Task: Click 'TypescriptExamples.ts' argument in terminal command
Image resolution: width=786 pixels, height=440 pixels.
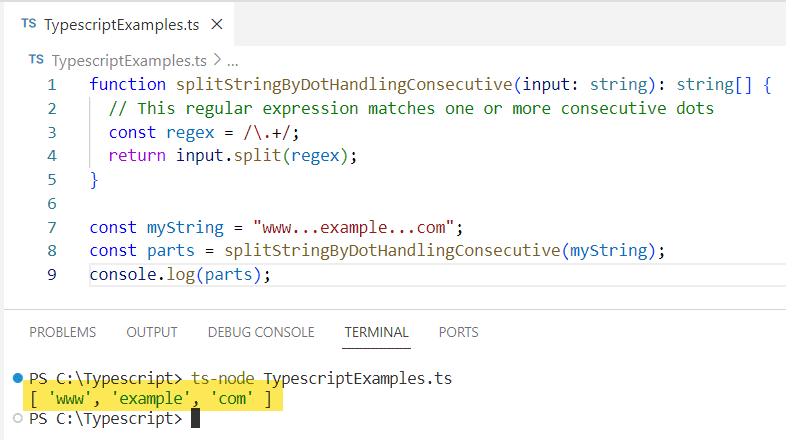Action: (357, 378)
